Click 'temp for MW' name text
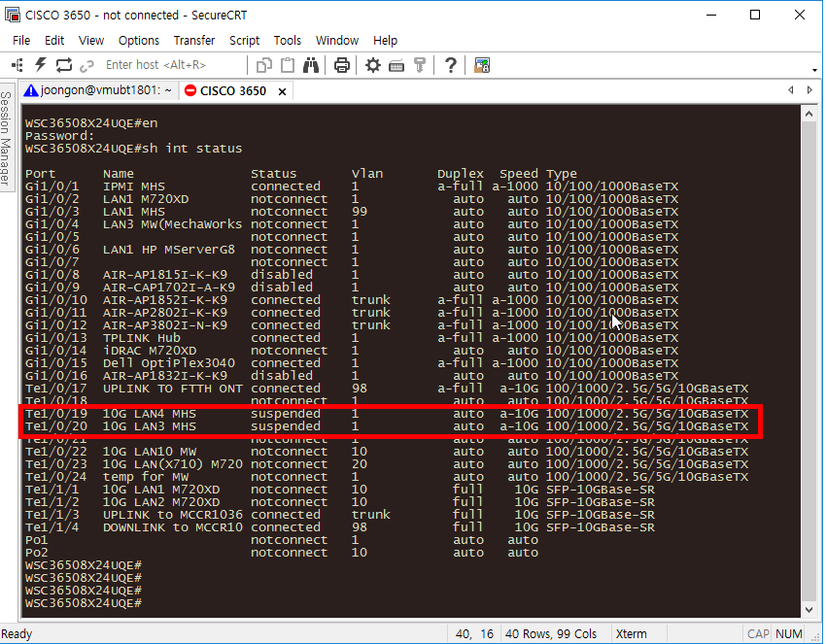Screen dimensions: 827x644 (145, 477)
